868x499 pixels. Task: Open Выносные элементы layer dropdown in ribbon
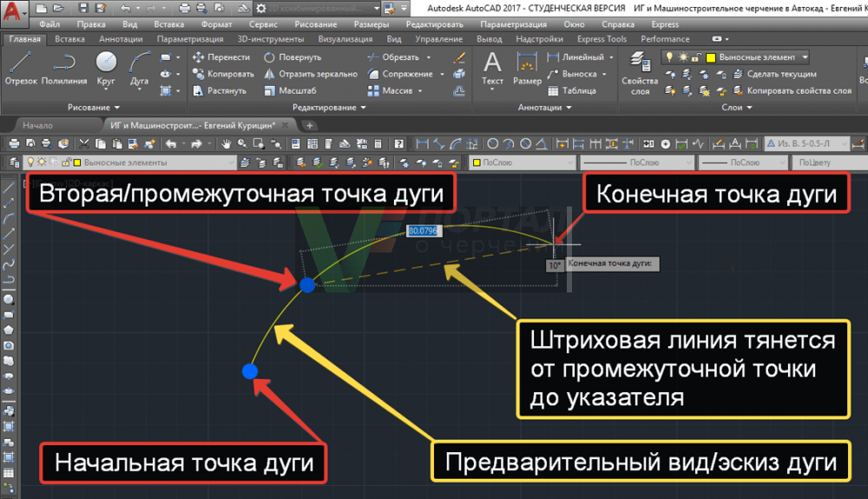(805, 57)
